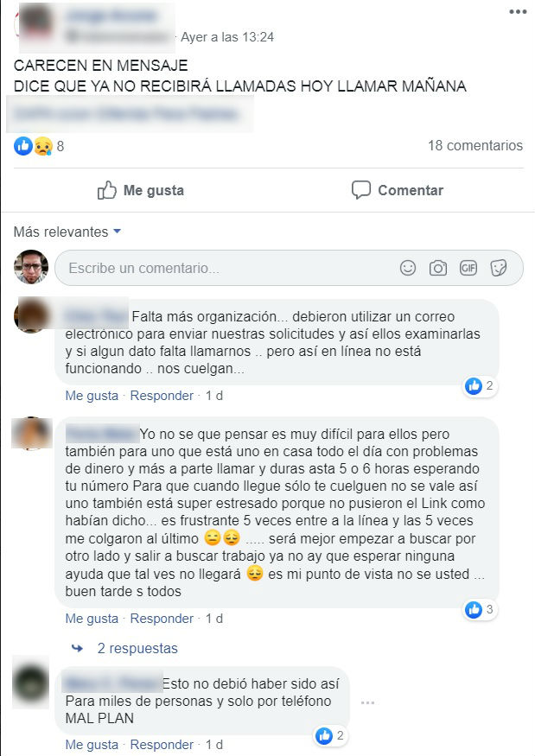
Task: Open the sticker icon in comment box
Action: click(x=499, y=268)
